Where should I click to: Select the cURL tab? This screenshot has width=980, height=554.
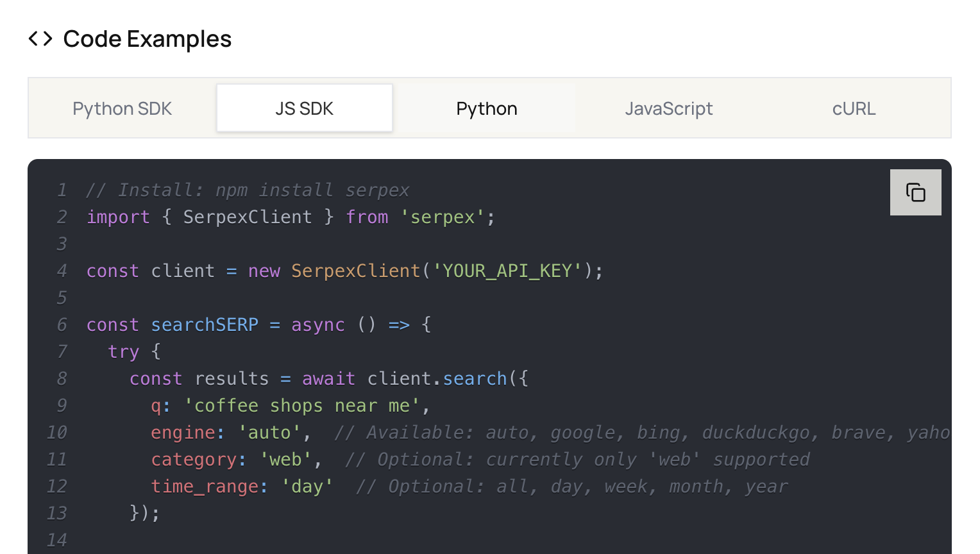point(854,108)
